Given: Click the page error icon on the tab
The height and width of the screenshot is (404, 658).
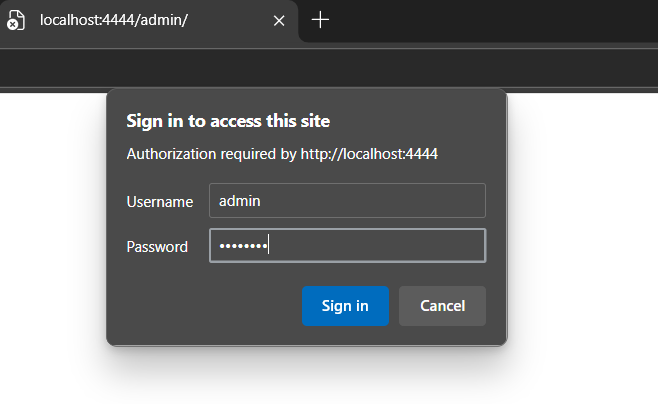Looking at the screenshot, I should pos(16,20).
